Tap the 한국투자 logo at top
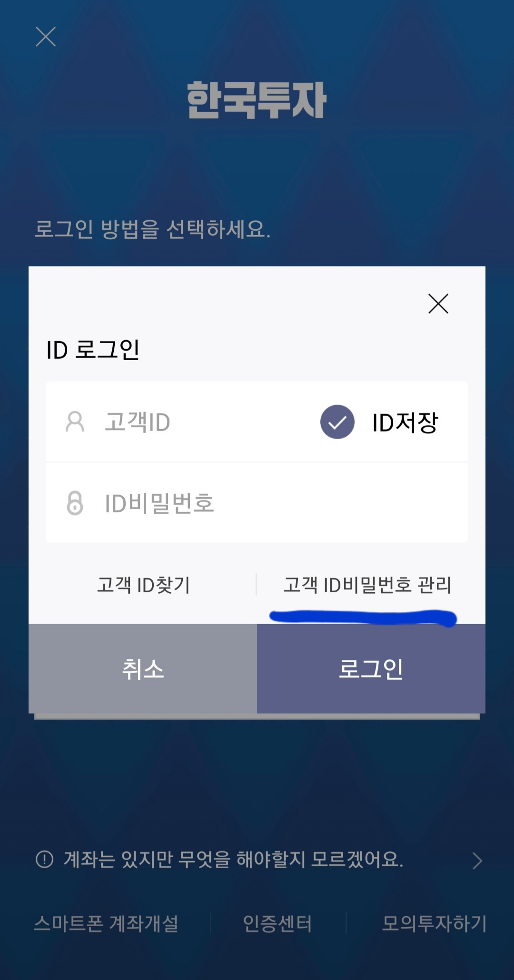514x980 pixels. 257,100
